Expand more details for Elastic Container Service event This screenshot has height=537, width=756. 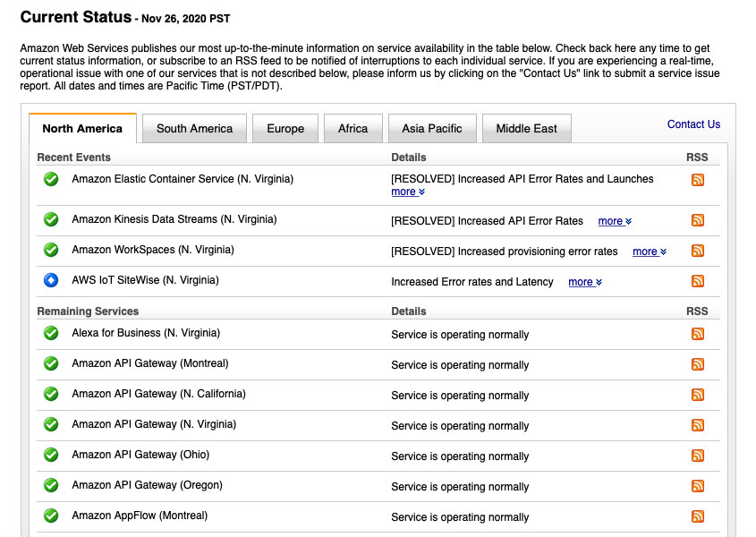[x=408, y=192]
